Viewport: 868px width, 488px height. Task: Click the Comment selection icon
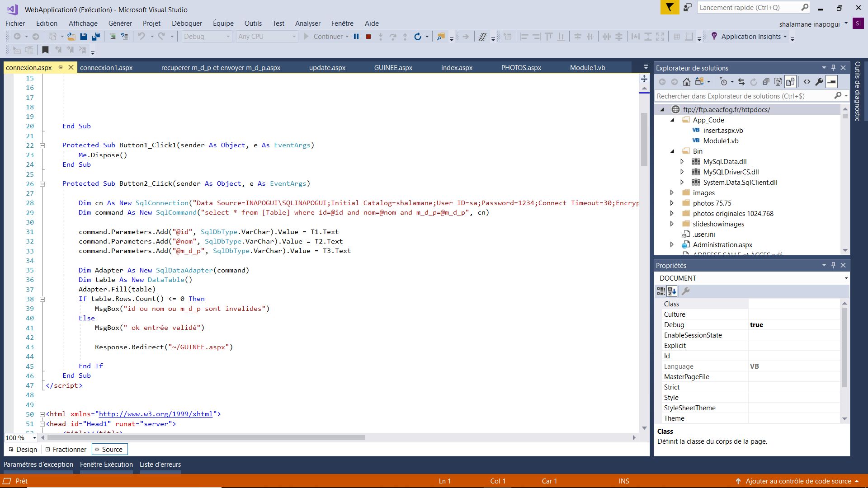(x=113, y=37)
